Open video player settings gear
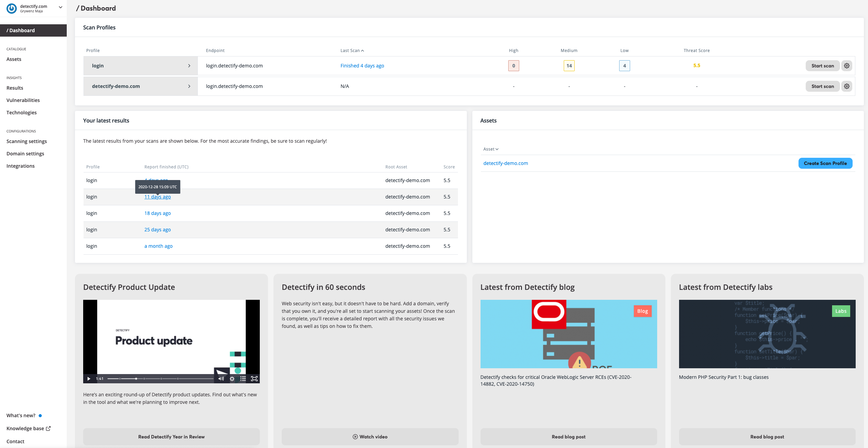Screen dimensions: 868x448 pos(232,379)
